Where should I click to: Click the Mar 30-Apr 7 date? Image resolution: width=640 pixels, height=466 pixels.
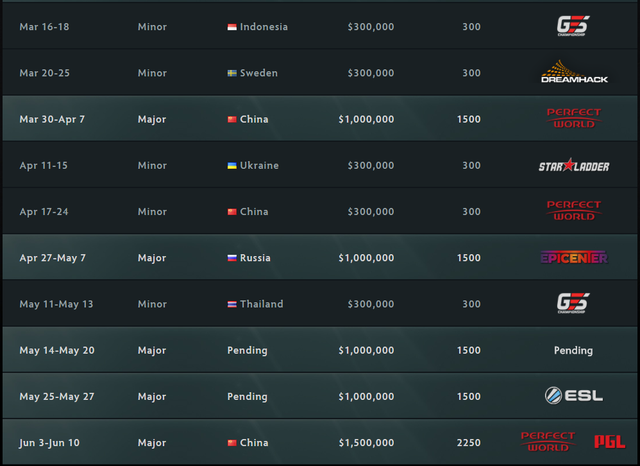point(52,120)
